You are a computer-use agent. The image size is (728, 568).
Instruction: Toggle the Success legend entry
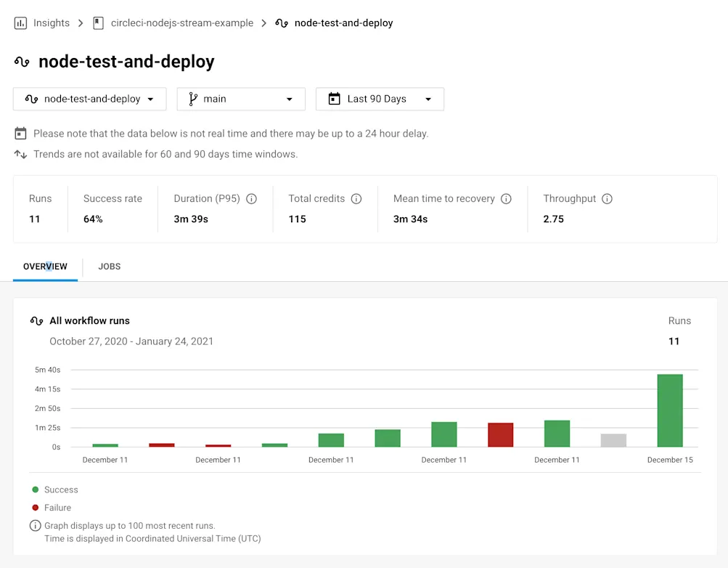[x=54, y=490]
